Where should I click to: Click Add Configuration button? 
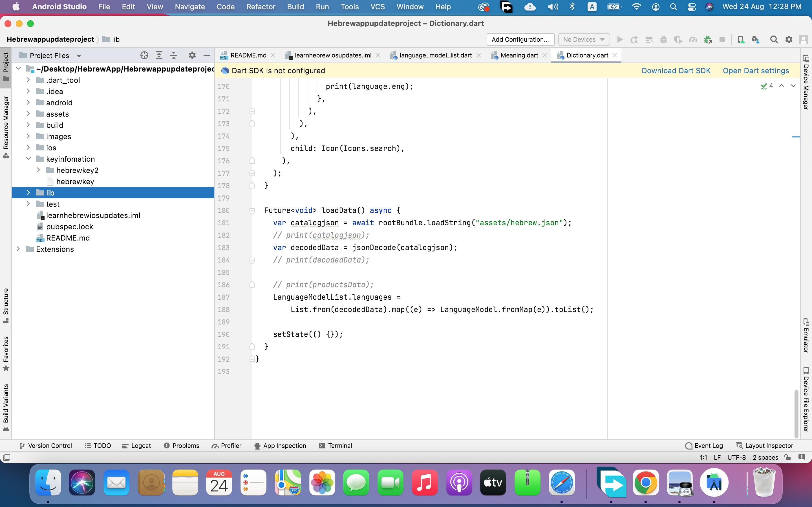pos(520,39)
